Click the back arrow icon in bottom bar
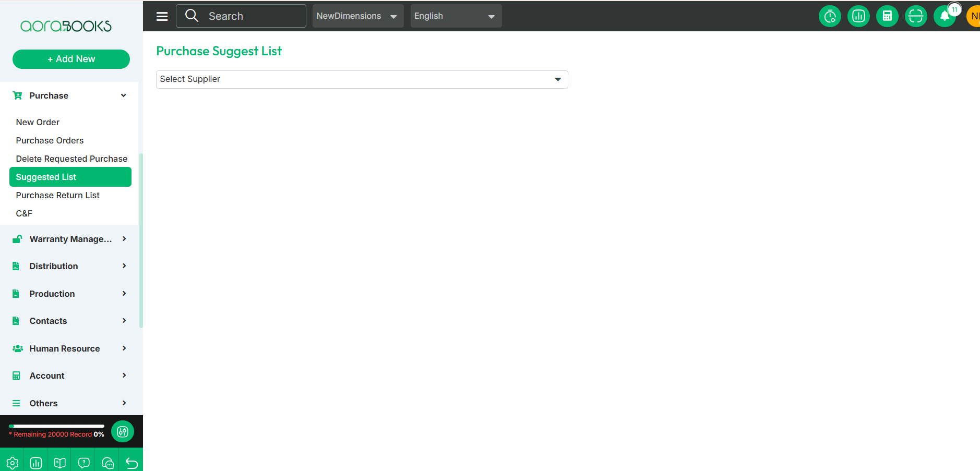Screen dimensions: 980x471 pyautogui.click(x=132, y=463)
